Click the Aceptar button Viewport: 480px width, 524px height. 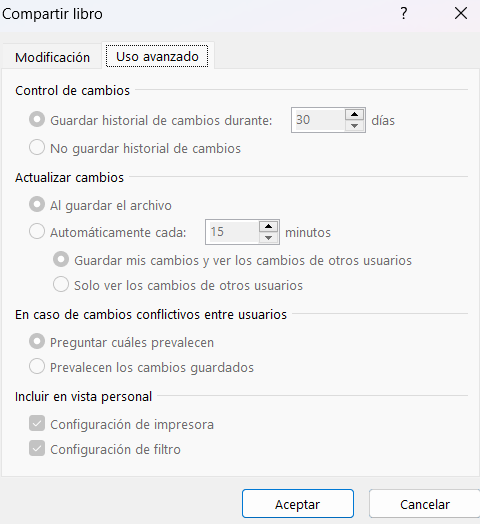click(298, 504)
